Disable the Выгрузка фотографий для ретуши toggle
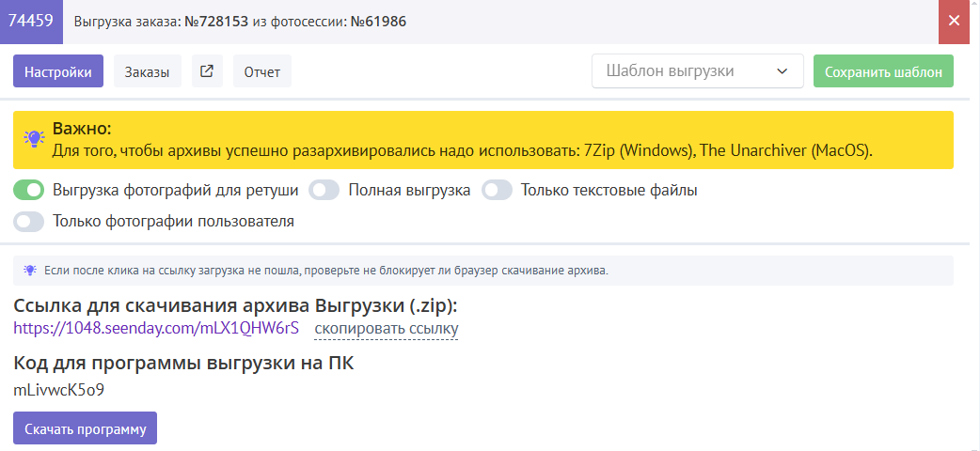The image size is (980, 451). coord(29,191)
